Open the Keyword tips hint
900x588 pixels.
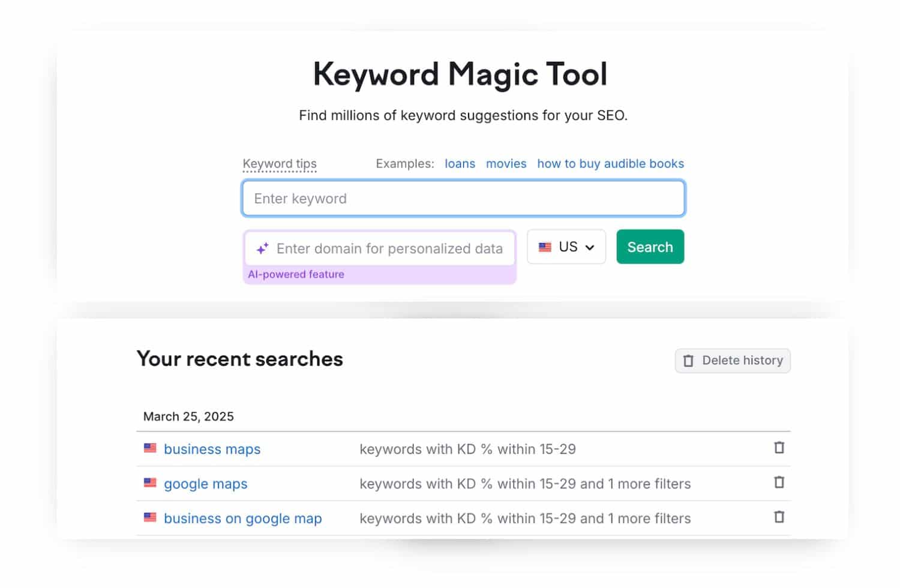coord(280,164)
